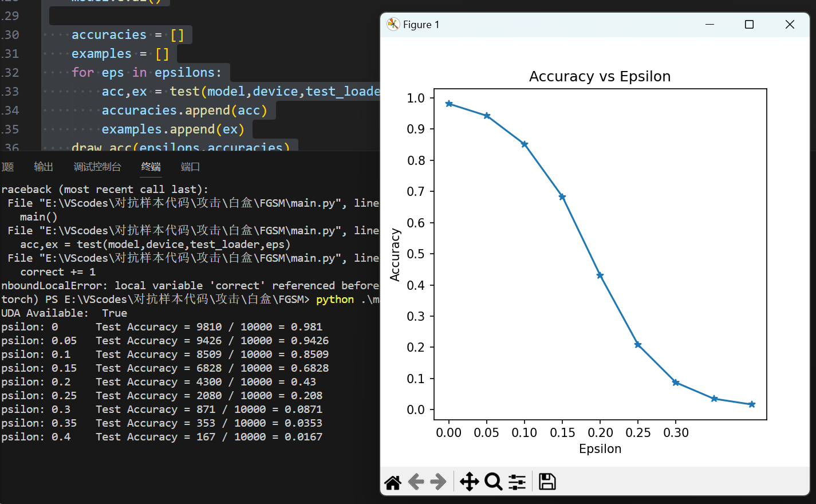Click the 'for eps in epsilons:' code line
Viewport: 816px width, 504px height.
click(x=147, y=73)
